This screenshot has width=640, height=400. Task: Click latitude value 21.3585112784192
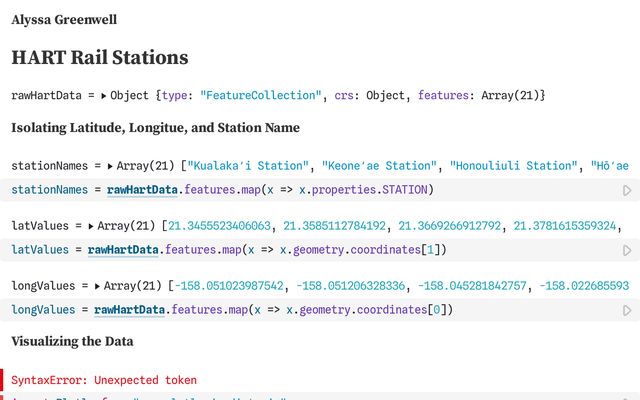[334, 226]
